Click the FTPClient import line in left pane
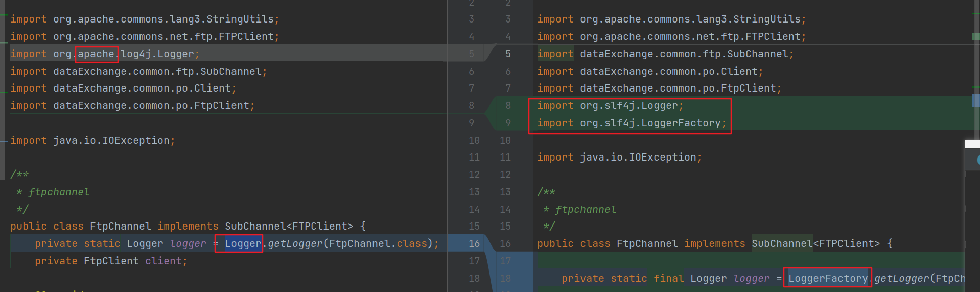 (145, 36)
